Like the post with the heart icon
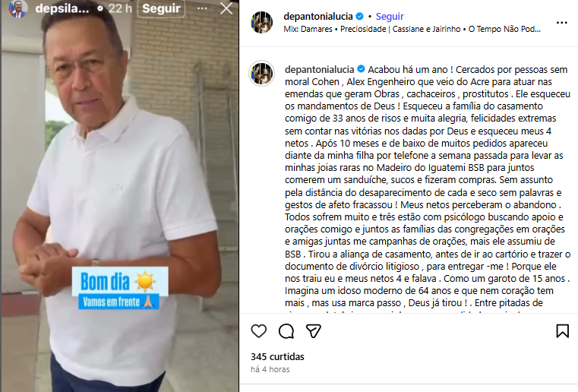The height and width of the screenshot is (392, 578). coord(259,331)
